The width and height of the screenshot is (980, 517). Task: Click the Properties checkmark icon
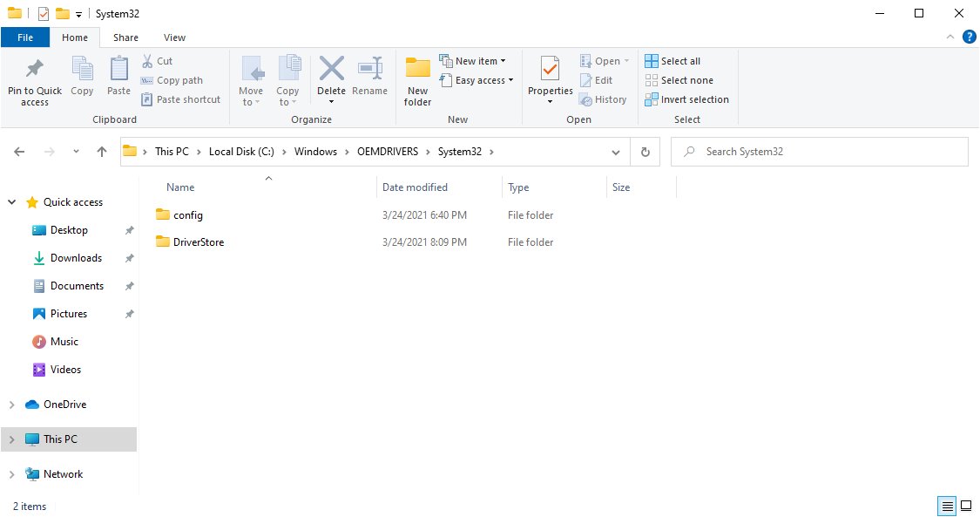(550, 68)
